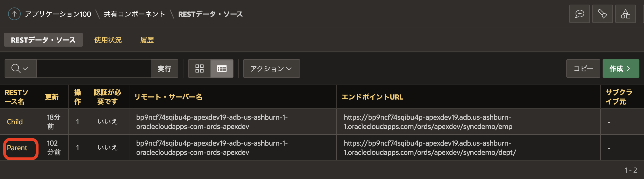Open the Child REST source link
This screenshot has height=179, width=644.
(x=15, y=122)
